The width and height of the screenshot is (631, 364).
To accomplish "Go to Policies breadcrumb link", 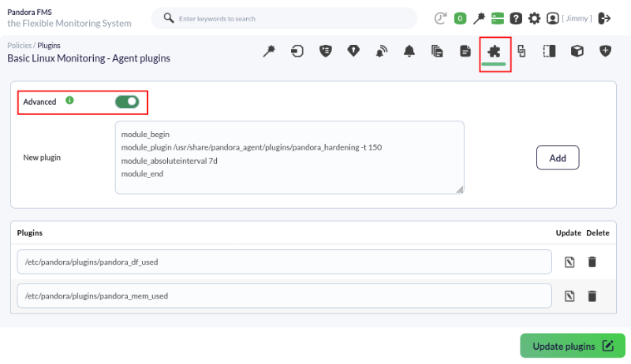I will pos(19,46).
